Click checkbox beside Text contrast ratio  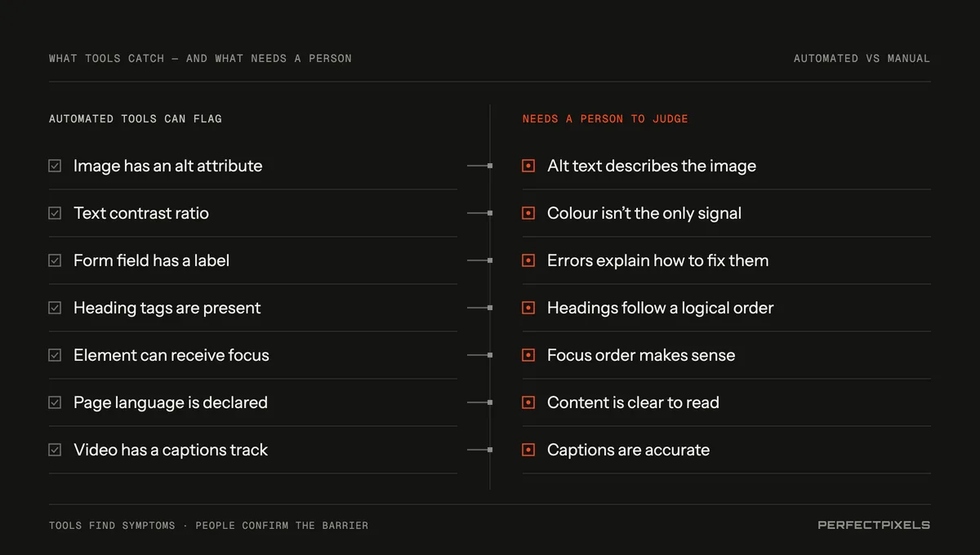(x=55, y=213)
